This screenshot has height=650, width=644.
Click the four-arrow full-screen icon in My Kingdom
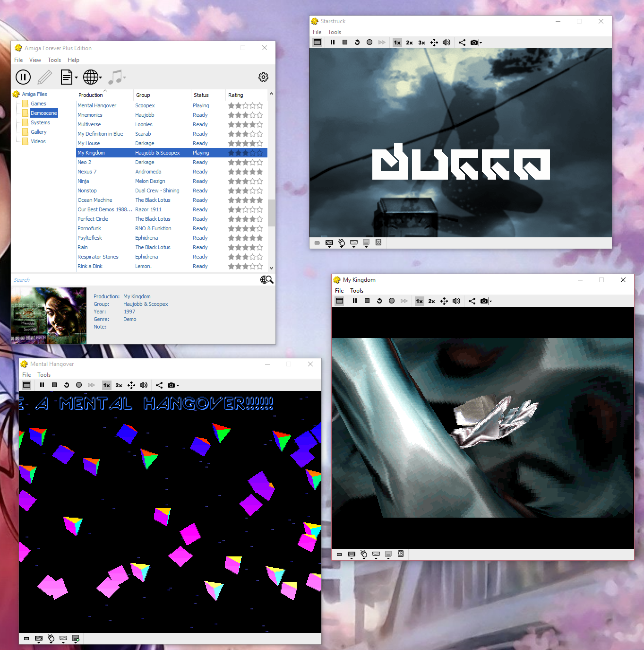[x=444, y=301]
